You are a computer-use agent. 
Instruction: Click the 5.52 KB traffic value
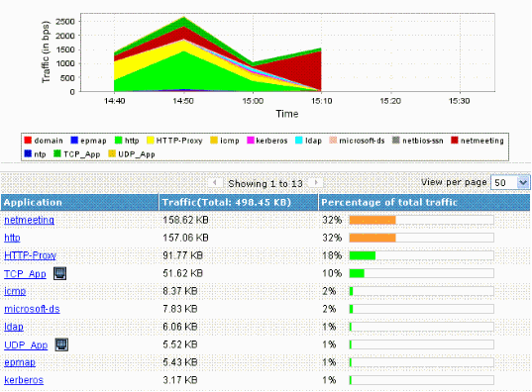tap(180, 344)
